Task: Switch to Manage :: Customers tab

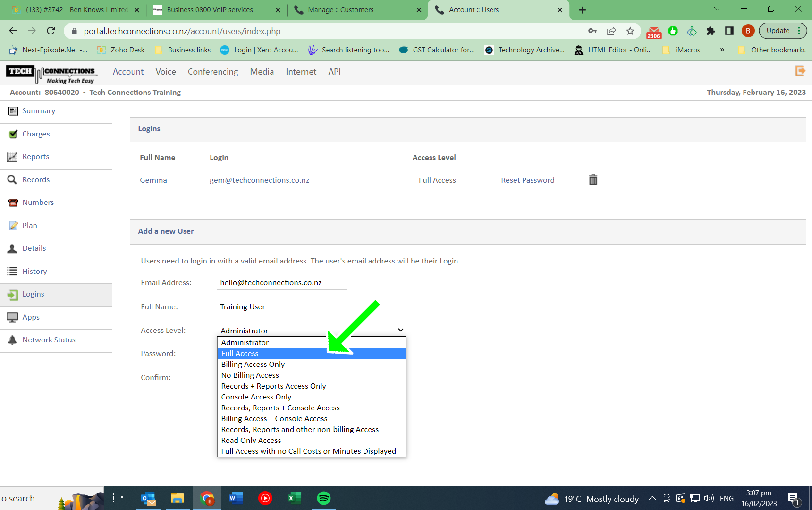Action: [x=357, y=10]
